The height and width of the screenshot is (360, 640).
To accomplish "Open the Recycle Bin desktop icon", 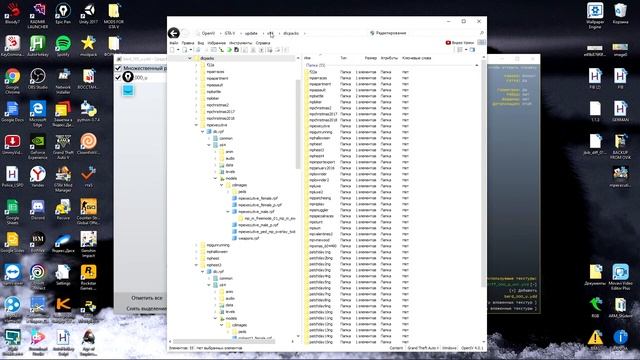I will [x=620, y=13].
